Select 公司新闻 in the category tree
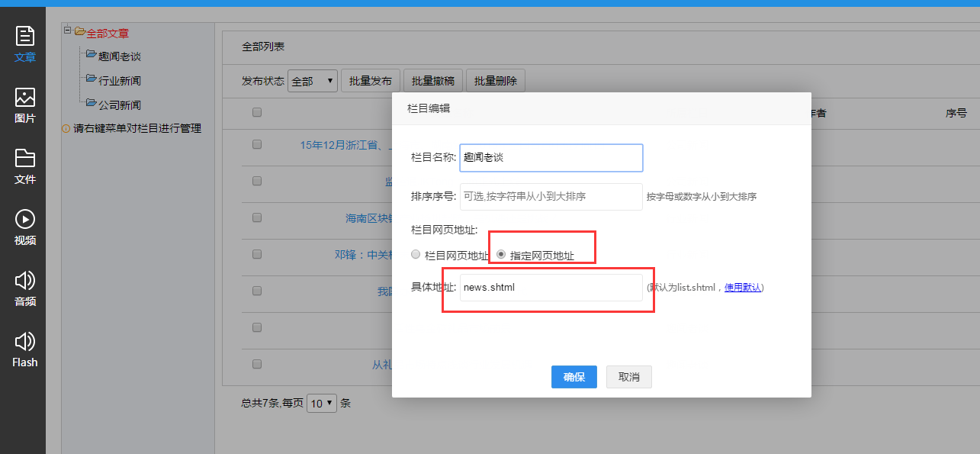 coord(120,105)
